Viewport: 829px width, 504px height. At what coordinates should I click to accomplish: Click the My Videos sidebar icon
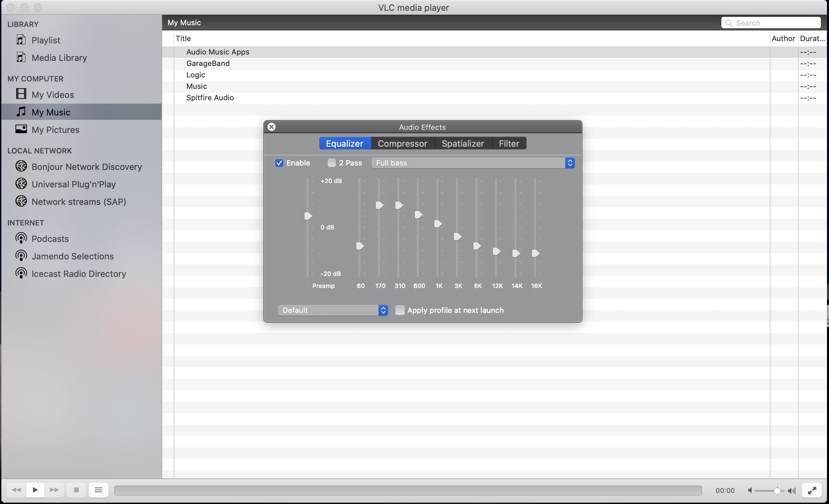21,94
